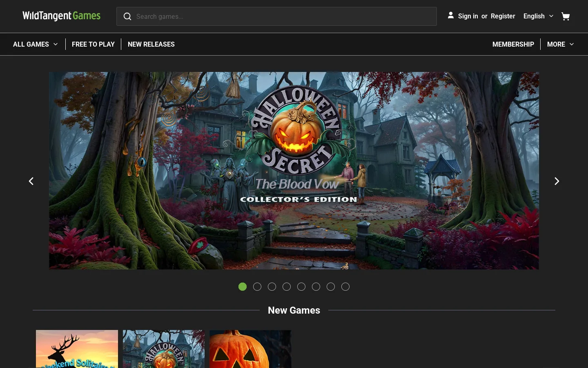
Task: Select the fourth carousel slide dot
Action: [x=287, y=287]
